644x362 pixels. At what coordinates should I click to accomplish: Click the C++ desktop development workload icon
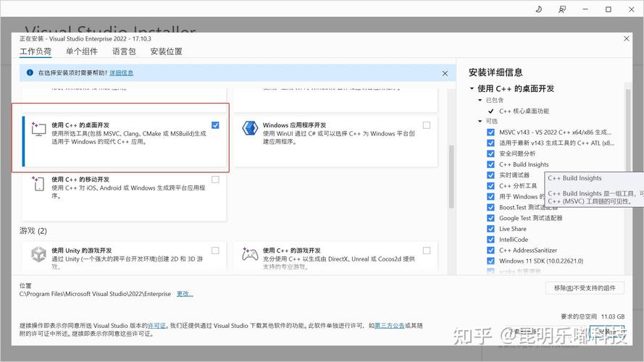tap(38, 129)
